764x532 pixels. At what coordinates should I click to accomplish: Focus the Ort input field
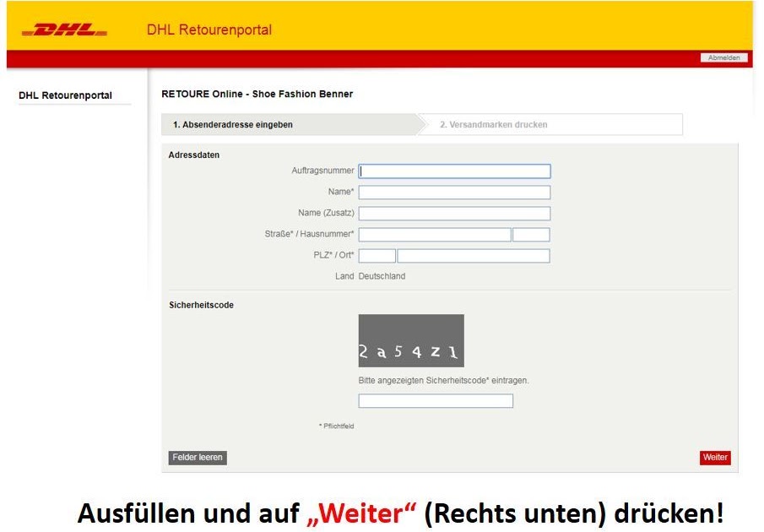coord(474,256)
